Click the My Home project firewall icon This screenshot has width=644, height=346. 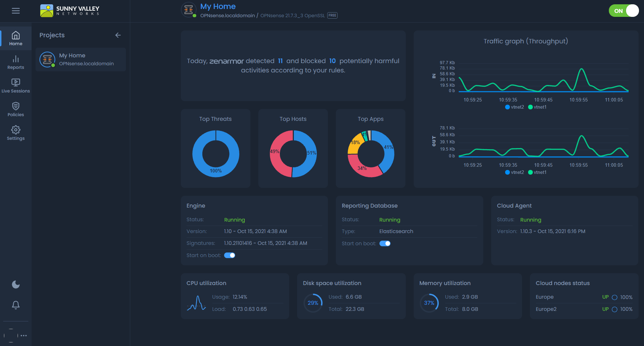click(47, 60)
